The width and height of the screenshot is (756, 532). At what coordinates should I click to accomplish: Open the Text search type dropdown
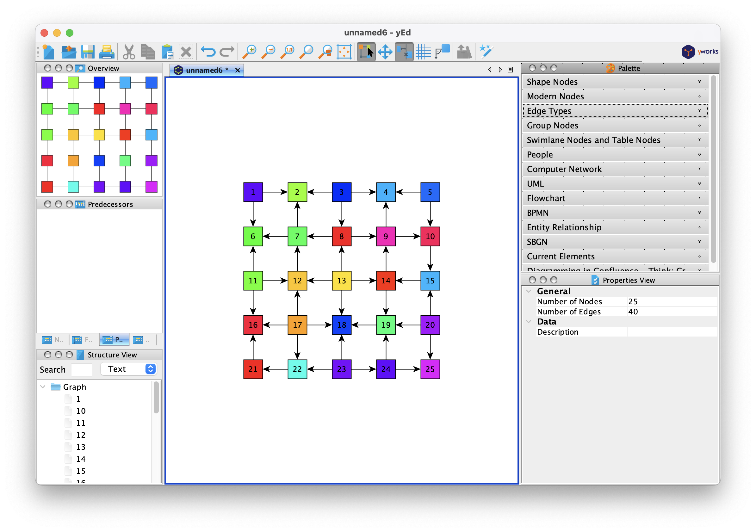click(129, 369)
